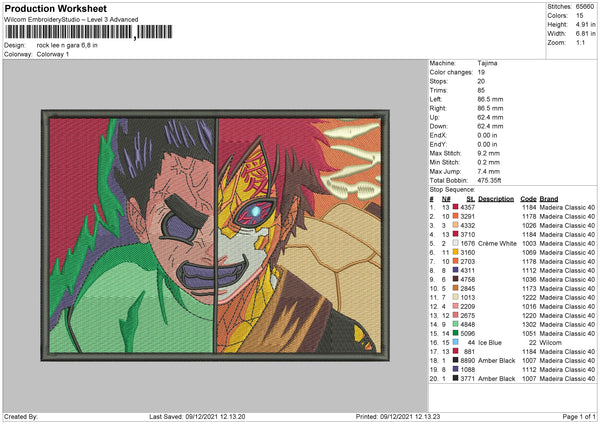
Task: Click the Total Bobbin value 475.35ft
Action: click(x=489, y=180)
